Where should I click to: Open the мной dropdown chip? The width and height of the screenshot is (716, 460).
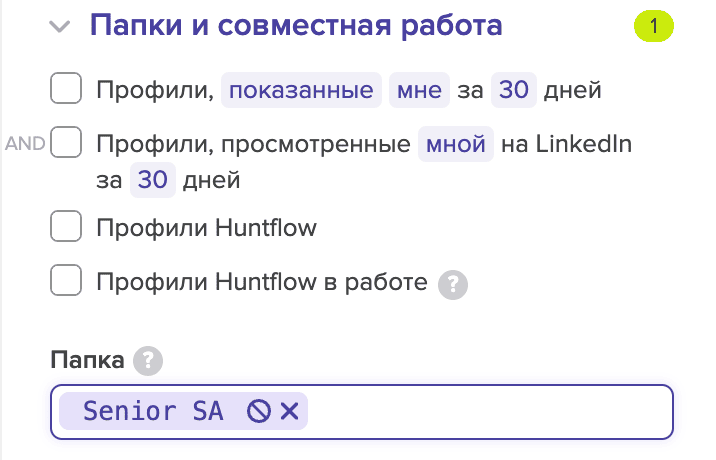click(x=455, y=144)
